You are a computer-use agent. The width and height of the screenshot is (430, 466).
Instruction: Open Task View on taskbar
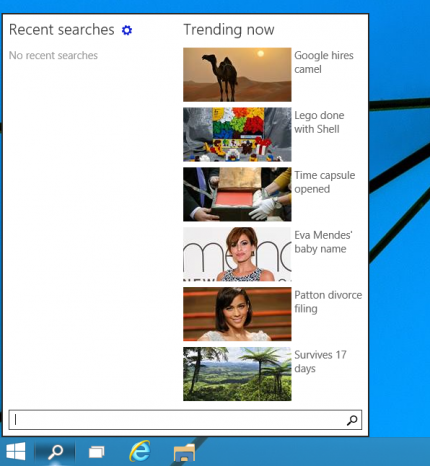point(97,452)
